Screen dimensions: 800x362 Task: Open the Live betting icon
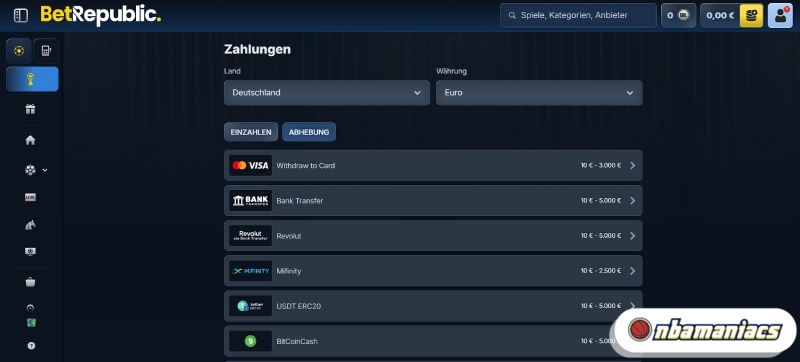pyautogui.click(x=31, y=197)
